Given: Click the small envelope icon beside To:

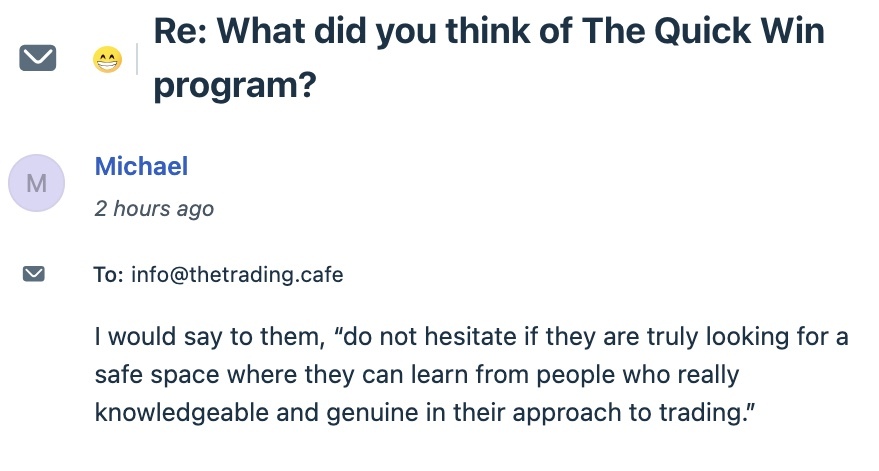Looking at the screenshot, I should pyautogui.click(x=34, y=274).
